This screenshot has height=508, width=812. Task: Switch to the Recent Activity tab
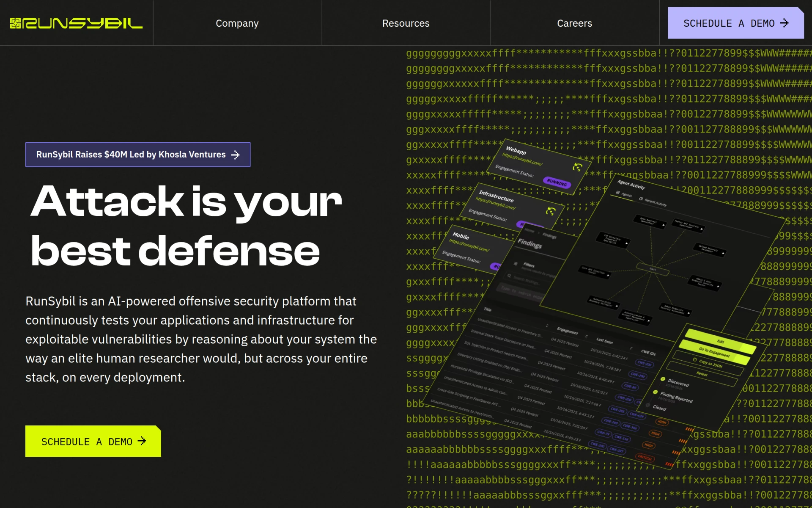[653, 202]
